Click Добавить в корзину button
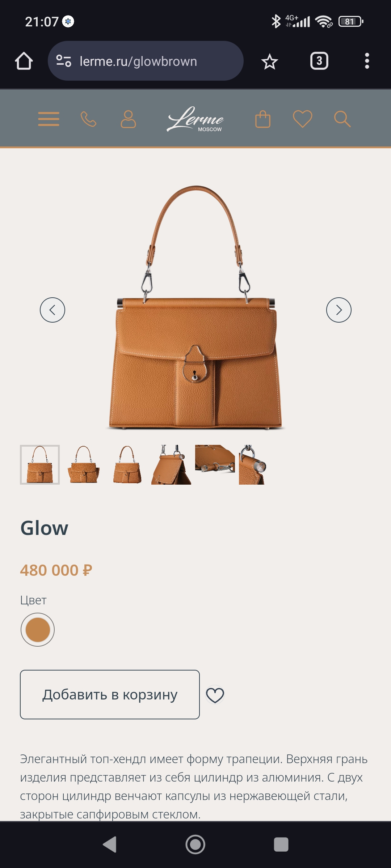 pyautogui.click(x=110, y=694)
